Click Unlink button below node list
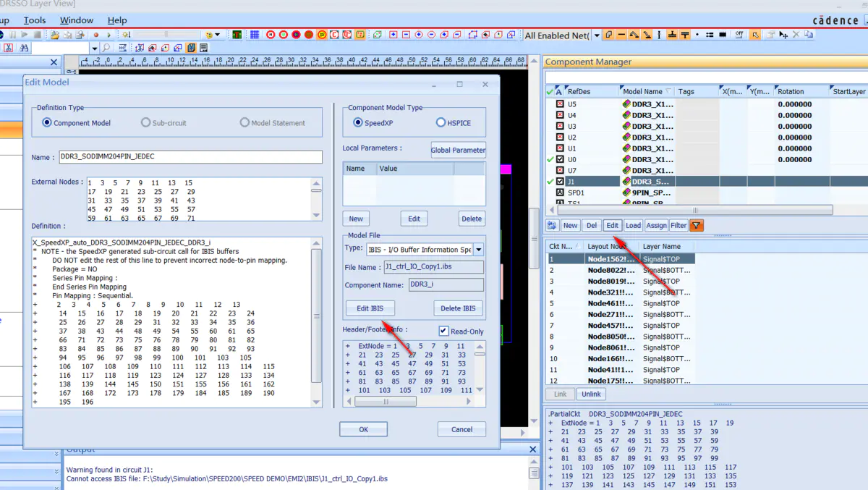The height and width of the screenshot is (490, 868). [x=592, y=394]
